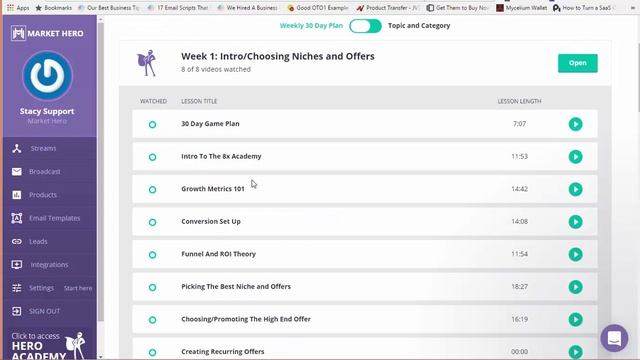Screen dimensions: 640x360
Task: Open the Bookmarks bar folder
Action: pos(53,8)
